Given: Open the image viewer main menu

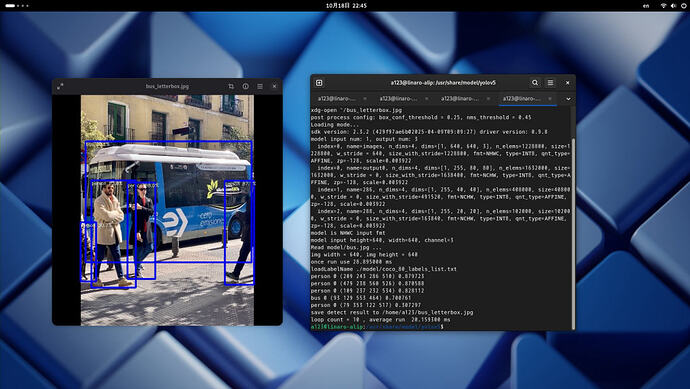Looking at the screenshot, I should (260, 86).
